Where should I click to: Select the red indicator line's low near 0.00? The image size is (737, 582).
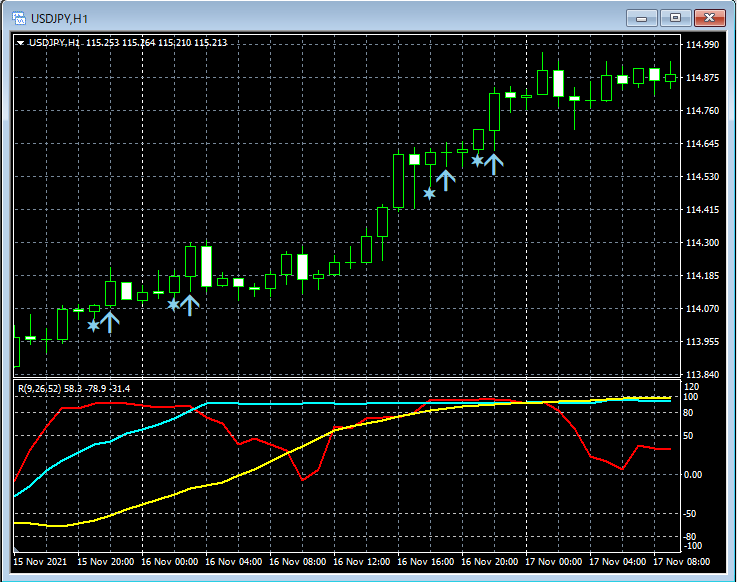click(x=303, y=480)
